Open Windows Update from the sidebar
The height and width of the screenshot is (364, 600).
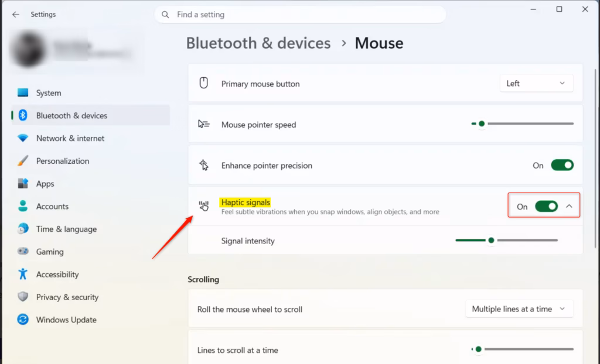[x=23, y=320]
